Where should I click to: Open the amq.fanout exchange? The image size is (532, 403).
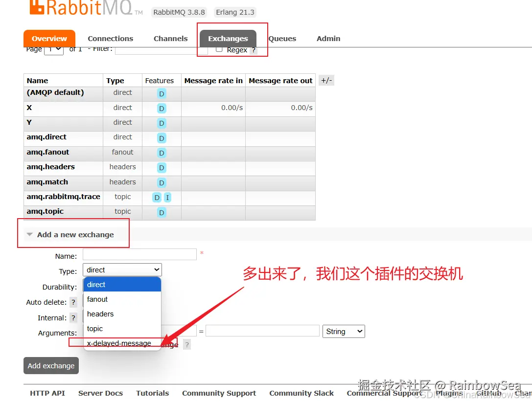coord(48,152)
